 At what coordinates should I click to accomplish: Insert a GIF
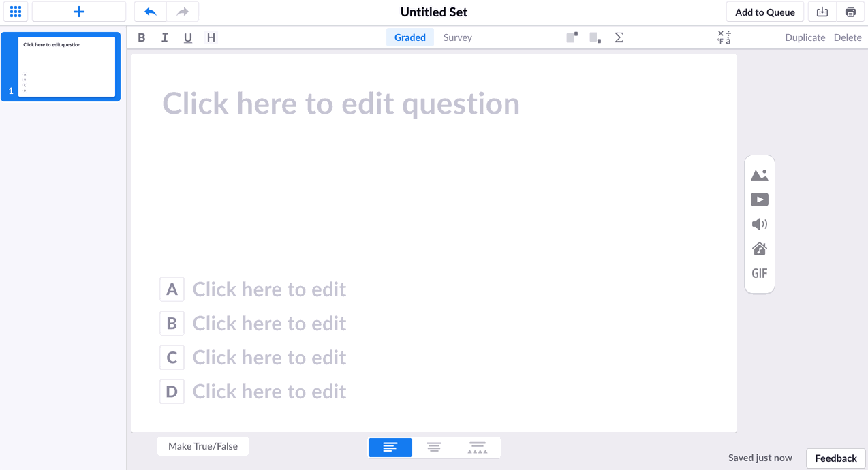click(759, 273)
